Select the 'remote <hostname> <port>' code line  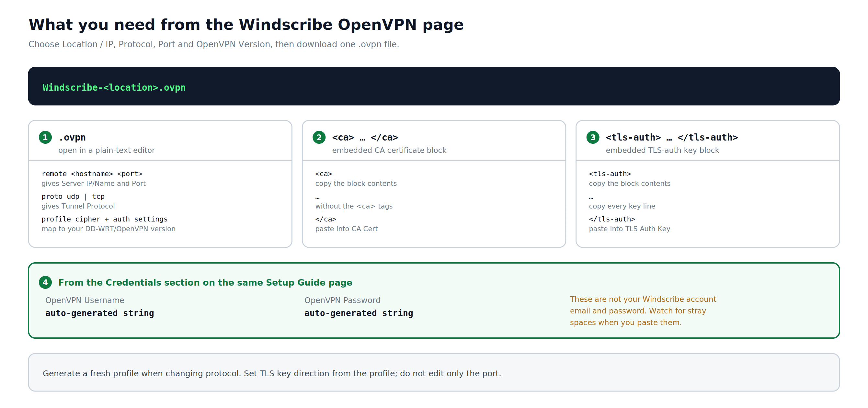click(x=92, y=174)
